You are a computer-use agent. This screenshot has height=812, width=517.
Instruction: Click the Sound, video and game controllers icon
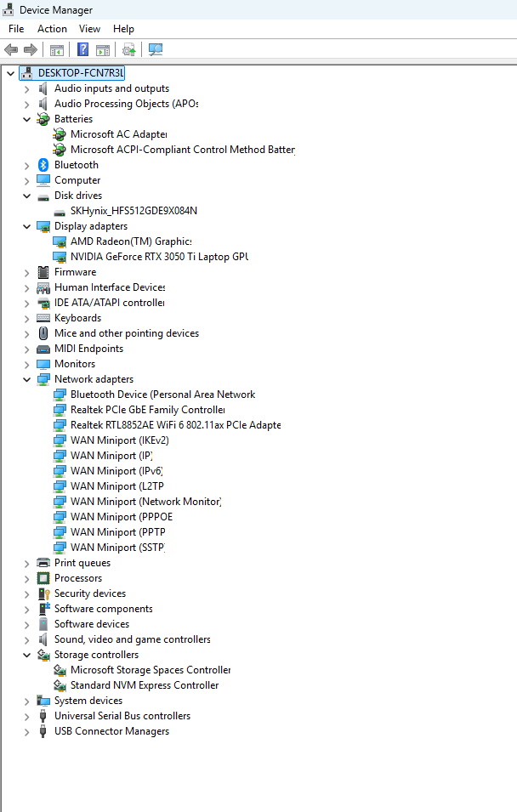[43, 639]
